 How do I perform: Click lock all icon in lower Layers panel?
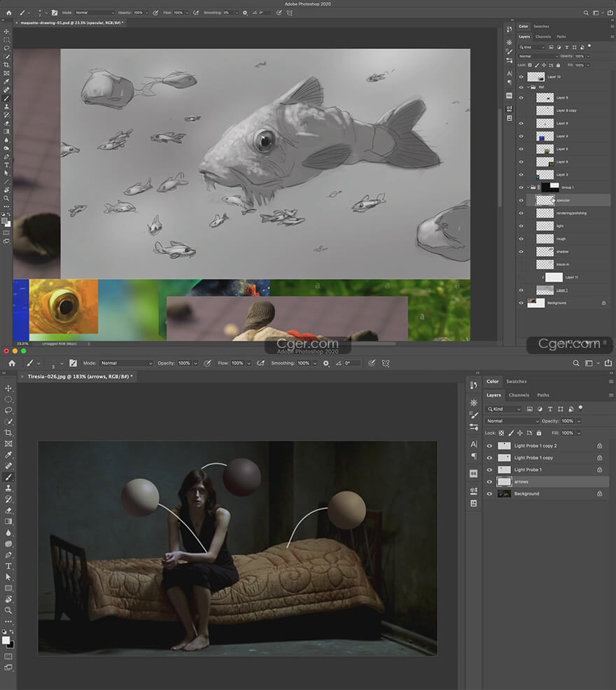point(539,433)
